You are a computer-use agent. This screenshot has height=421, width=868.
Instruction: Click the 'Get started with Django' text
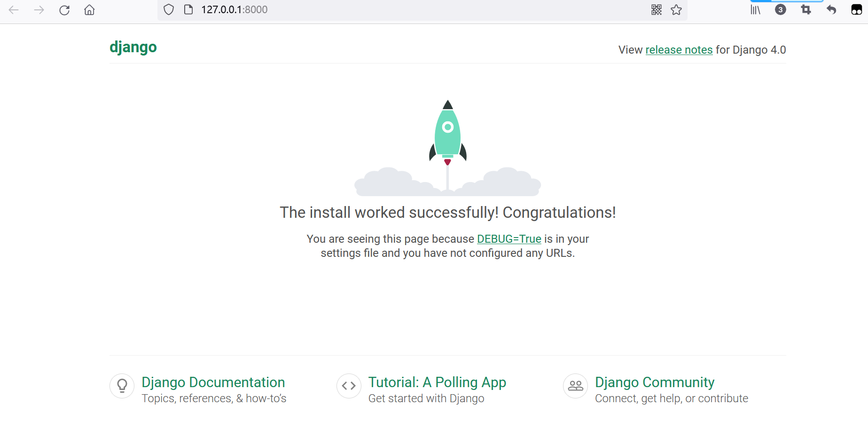[x=426, y=398]
